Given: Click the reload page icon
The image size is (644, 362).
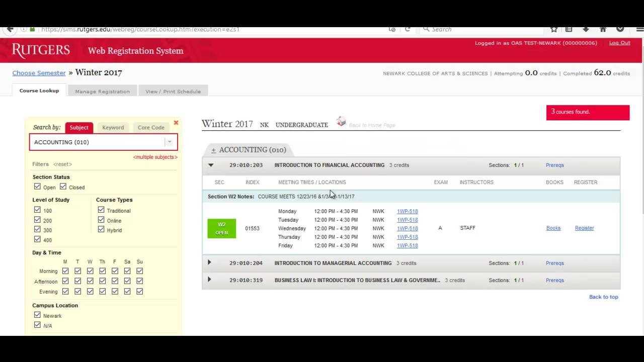Looking at the screenshot, I should pos(409,29).
